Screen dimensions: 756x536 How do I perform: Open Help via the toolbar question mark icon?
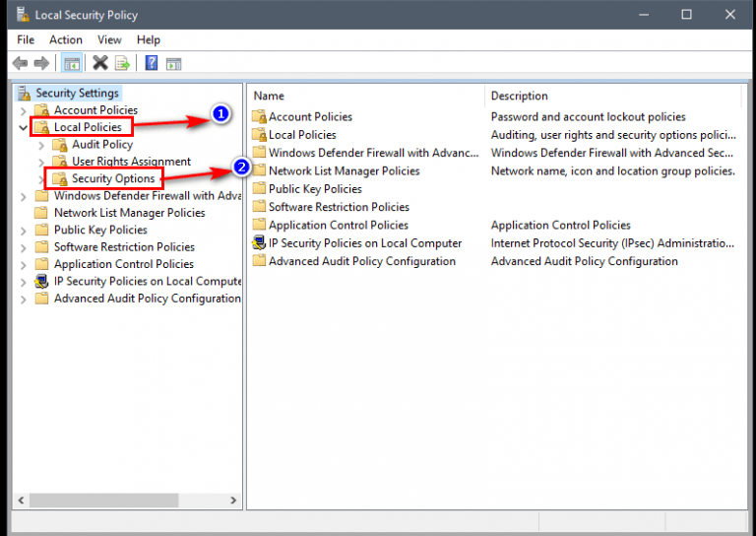pyautogui.click(x=152, y=63)
